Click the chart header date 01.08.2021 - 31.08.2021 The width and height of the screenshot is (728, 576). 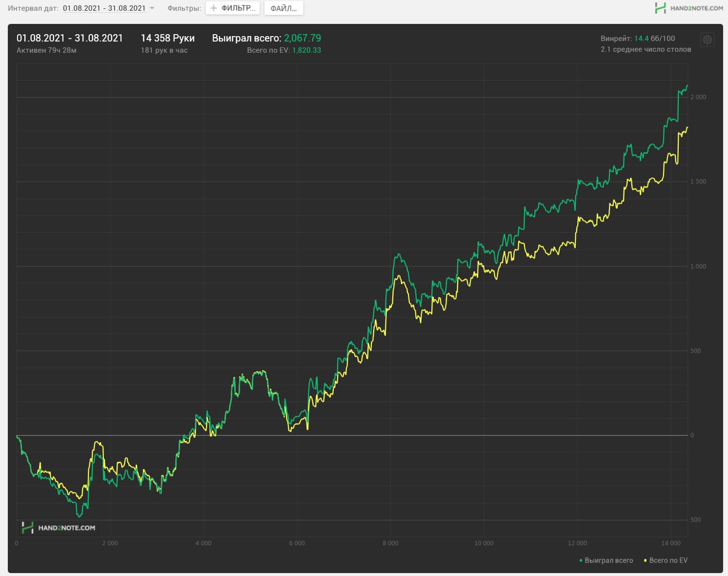point(70,38)
